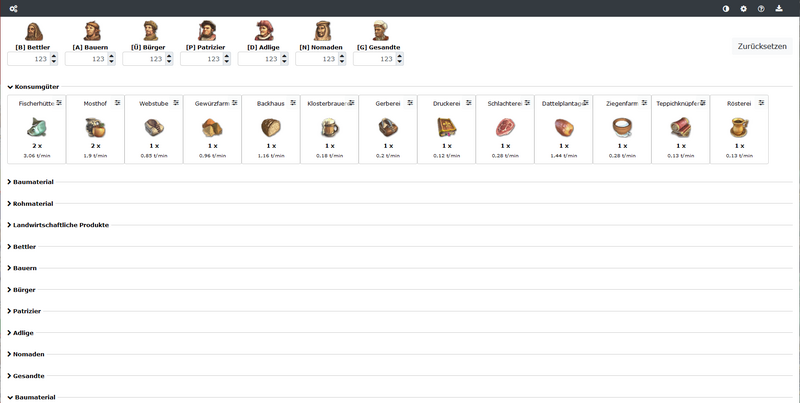The image size is (800, 403).
Task: Expand the Adlige section
Action: click(20, 333)
